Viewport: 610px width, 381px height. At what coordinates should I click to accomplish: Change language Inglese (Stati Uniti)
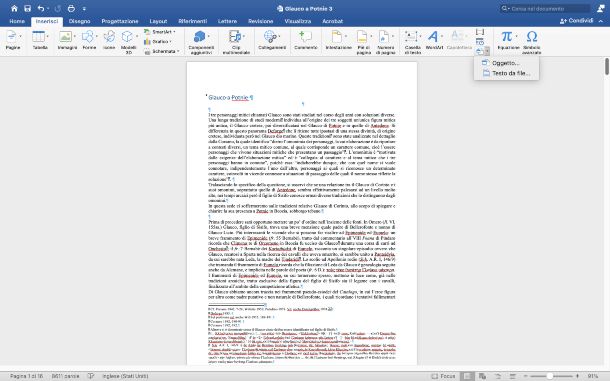coord(125,376)
